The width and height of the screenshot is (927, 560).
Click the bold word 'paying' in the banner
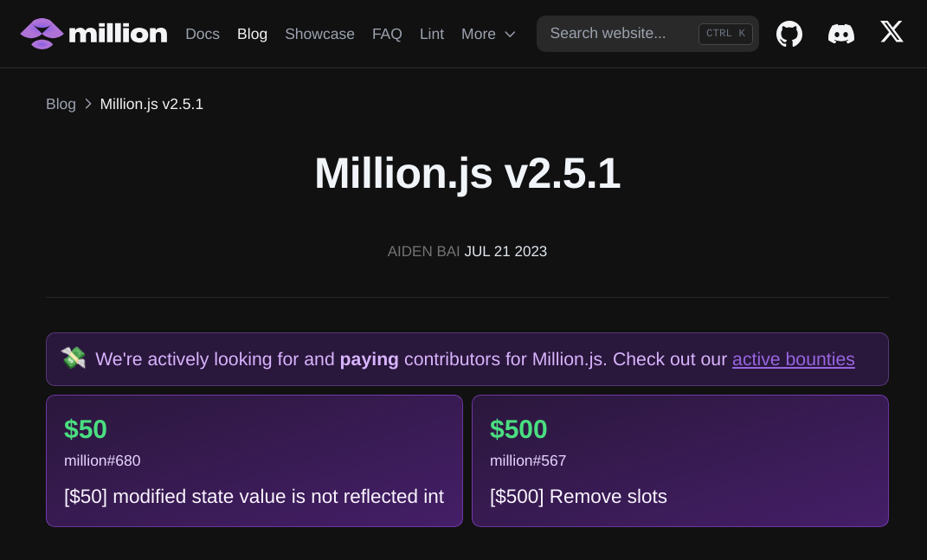(369, 359)
